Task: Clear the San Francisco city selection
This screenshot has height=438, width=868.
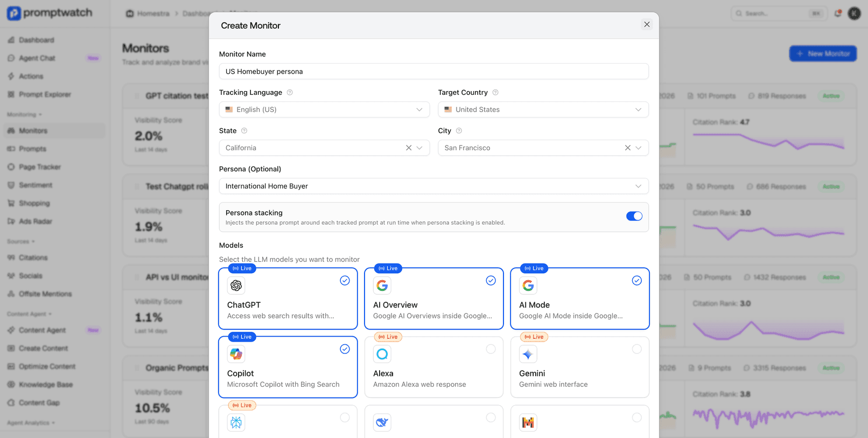Action: tap(628, 148)
